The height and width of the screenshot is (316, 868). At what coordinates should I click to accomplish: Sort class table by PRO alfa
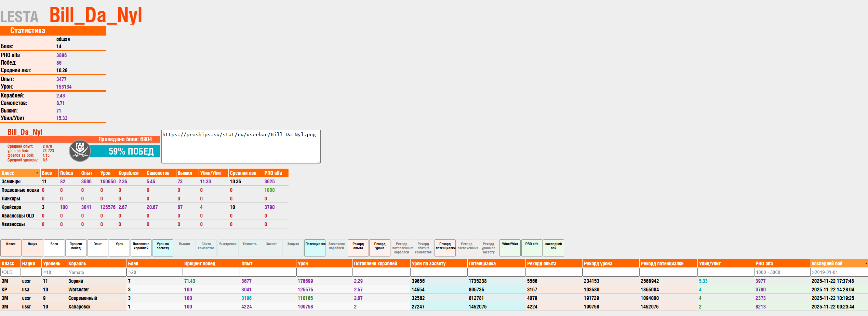tap(275, 173)
